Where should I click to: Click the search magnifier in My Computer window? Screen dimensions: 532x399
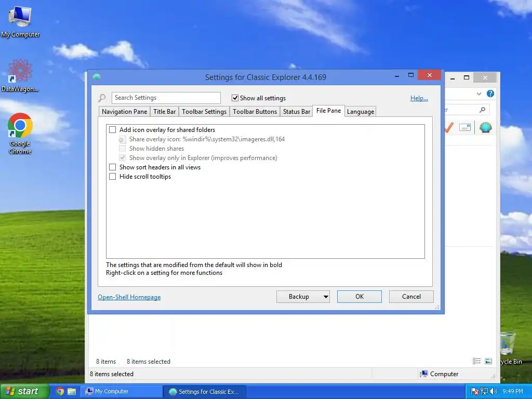click(483, 110)
